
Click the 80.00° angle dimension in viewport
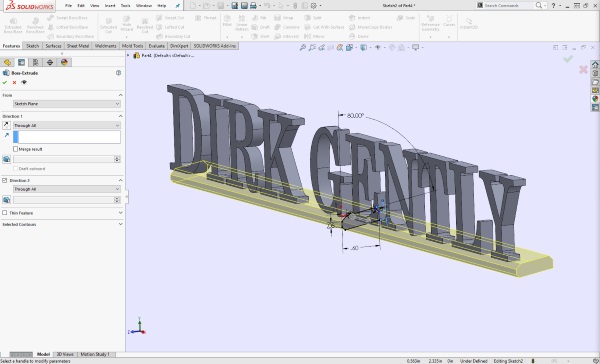(355, 116)
